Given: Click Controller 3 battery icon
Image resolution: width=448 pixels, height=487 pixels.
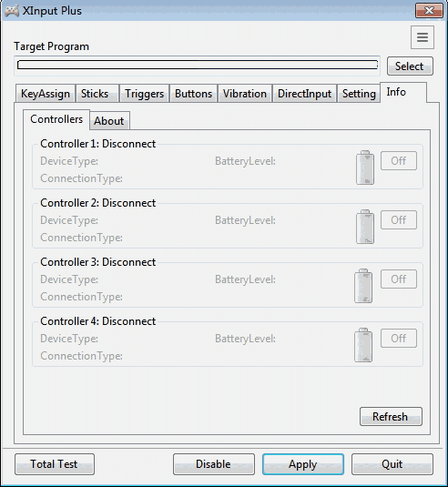Looking at the screenshot, I should point(363,286).
